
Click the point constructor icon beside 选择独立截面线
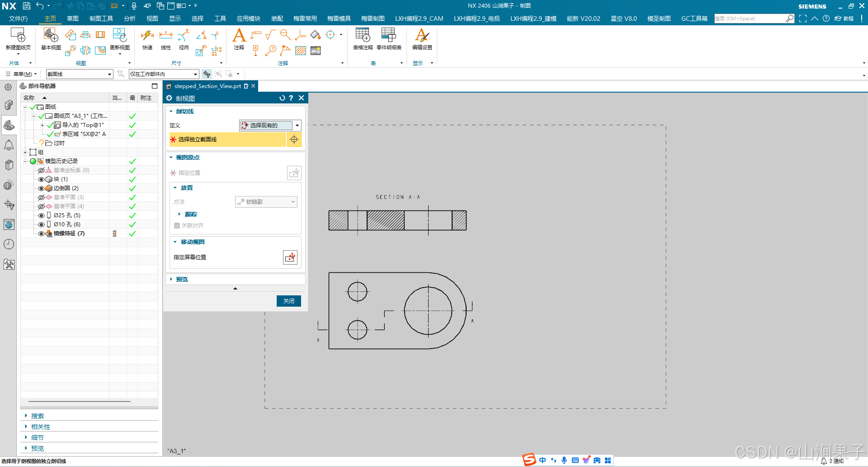(x=294, y=140)
